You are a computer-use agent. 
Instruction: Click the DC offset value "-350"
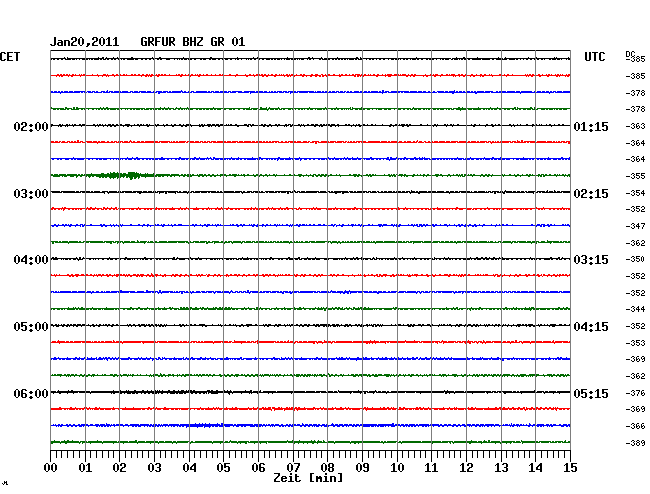tap(635, 259)
